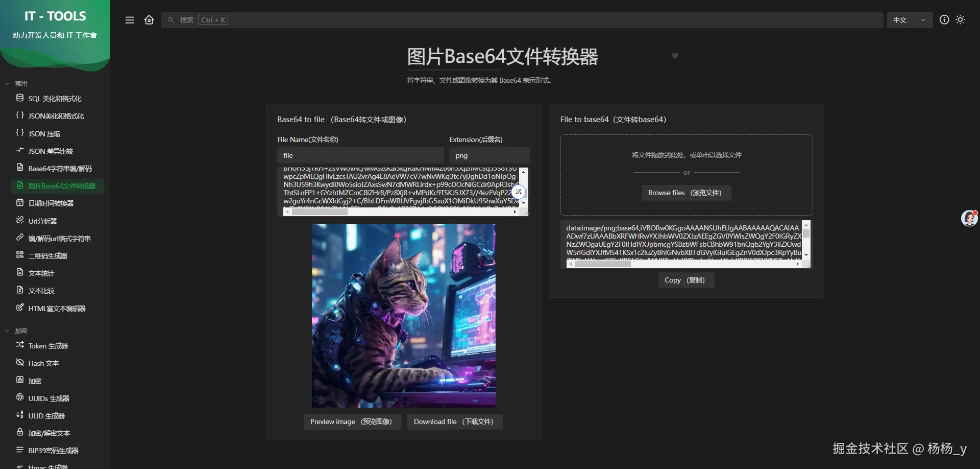Click the Token 生成器 shuffle icon
980x469 pixels.
pyautogui.click(x=20, y=345)
